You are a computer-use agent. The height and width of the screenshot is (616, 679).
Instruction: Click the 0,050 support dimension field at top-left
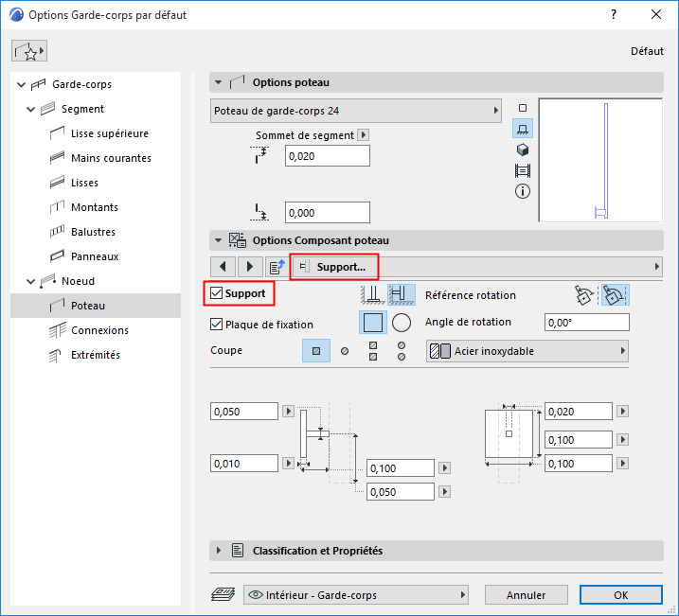pos(244,411)
